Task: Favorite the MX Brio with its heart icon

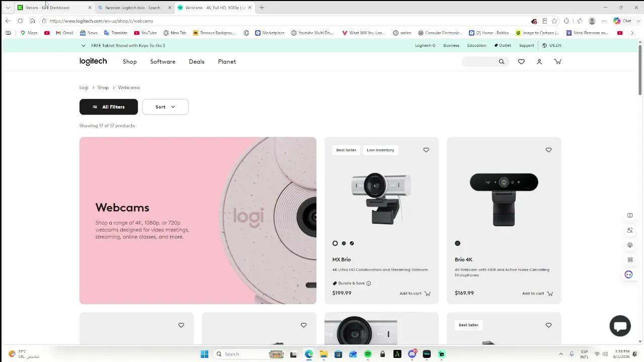Action: point(426,150)
